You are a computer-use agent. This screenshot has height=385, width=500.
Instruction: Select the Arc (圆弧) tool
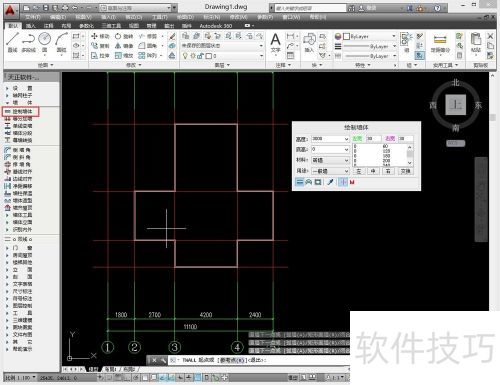pyautogui.click(x=62, y=42)
